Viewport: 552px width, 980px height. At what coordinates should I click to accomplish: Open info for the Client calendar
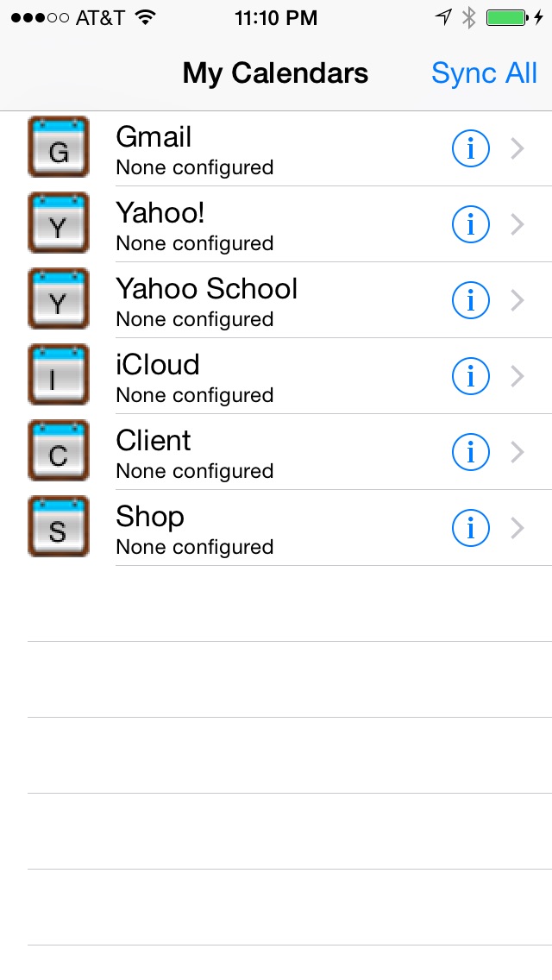pyautogui.click(x=470, y=451)
